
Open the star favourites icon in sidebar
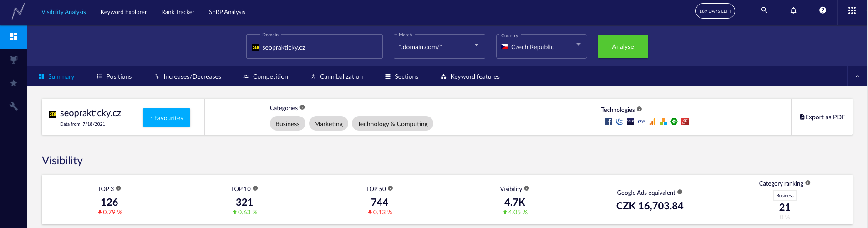[14, 83]
